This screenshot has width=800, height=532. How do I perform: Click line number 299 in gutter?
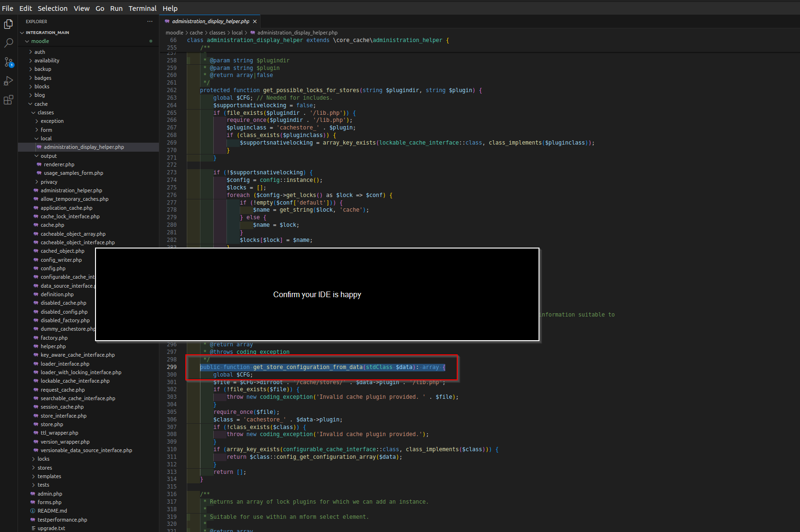172,367
